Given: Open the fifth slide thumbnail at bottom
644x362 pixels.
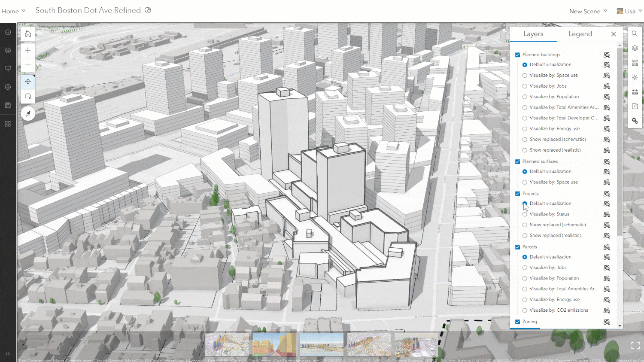Looking at the screenshot, I should tap(416, 344).
